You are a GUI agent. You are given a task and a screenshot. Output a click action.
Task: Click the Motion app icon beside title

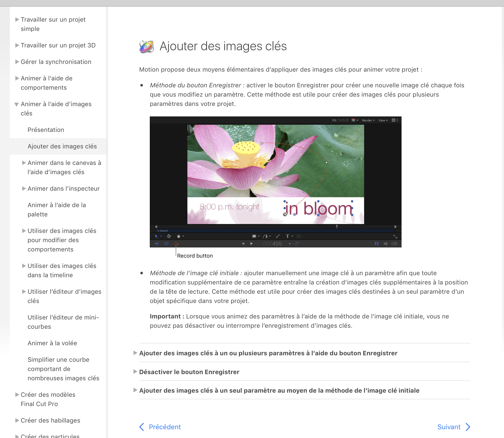click(x=147, y=47)
